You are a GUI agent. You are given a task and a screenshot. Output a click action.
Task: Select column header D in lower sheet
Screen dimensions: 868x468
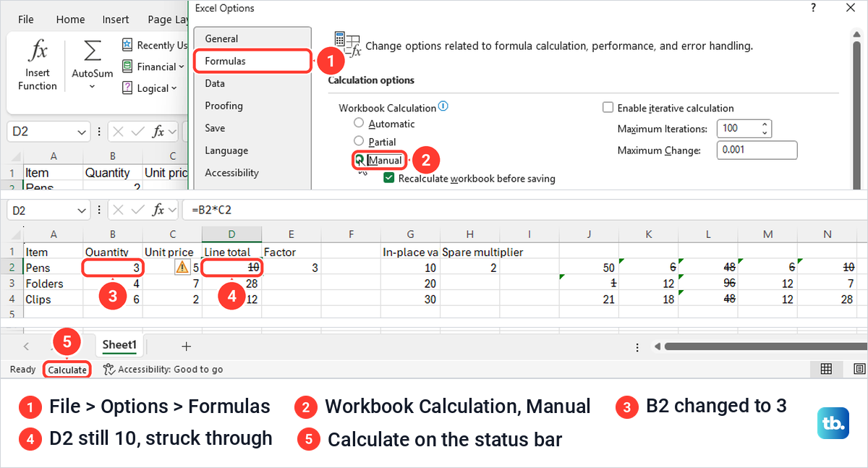(231, 234)
